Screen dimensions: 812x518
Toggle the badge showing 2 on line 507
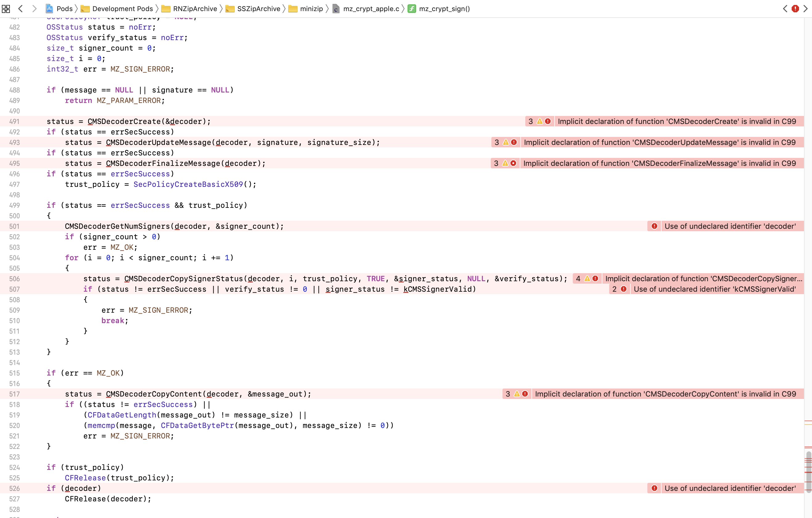point(619,289)
